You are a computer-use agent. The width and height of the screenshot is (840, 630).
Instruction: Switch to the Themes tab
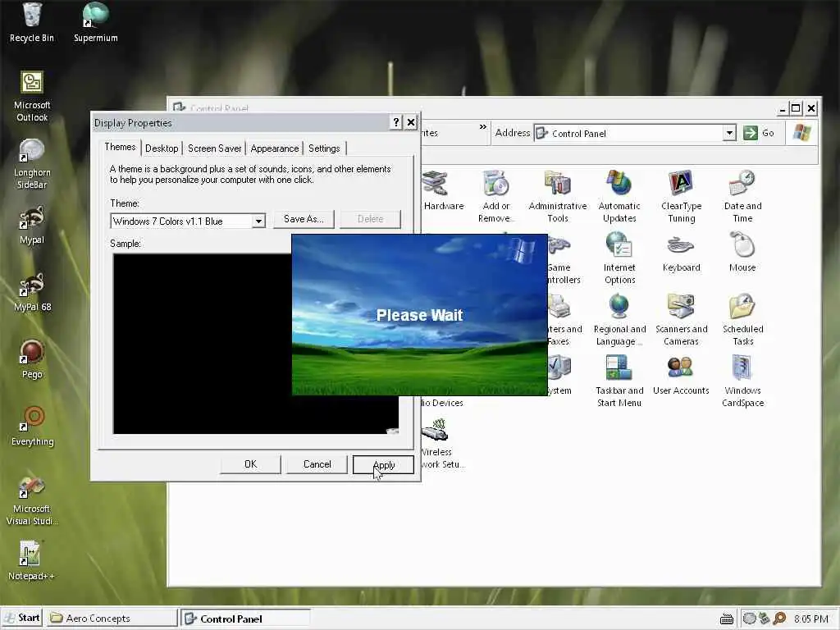click(120, 147)
